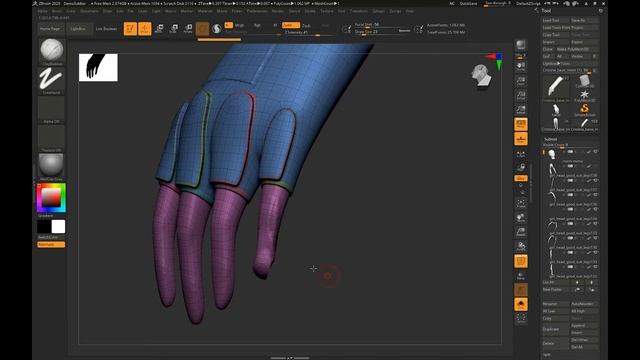Select the SimpleBrush tool icon
Screen dimensions: 640x360
(584, 109)
